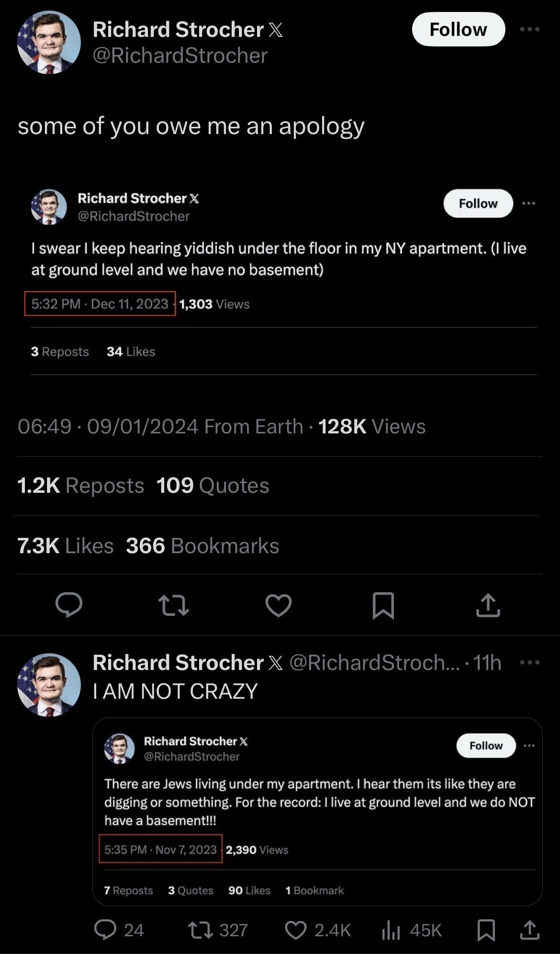Open Richard Strocher's top profile picture
Viewport: 560px width, 954px height.
pos(49,43)
